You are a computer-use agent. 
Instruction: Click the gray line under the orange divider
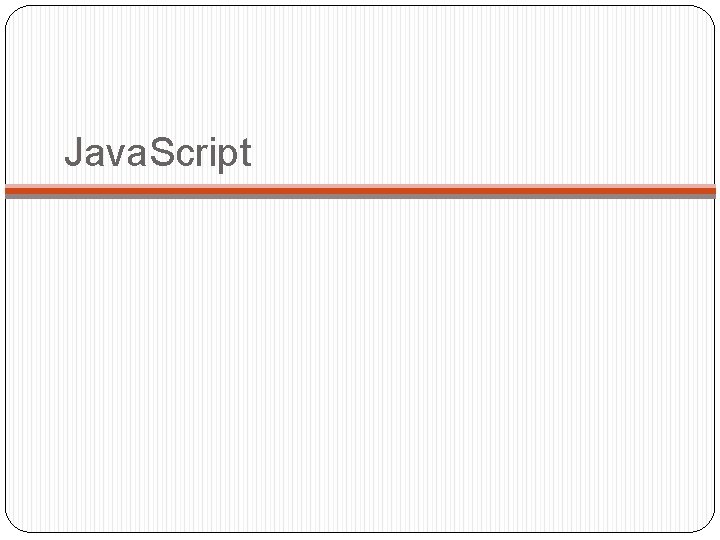click(x=360, y=196)
